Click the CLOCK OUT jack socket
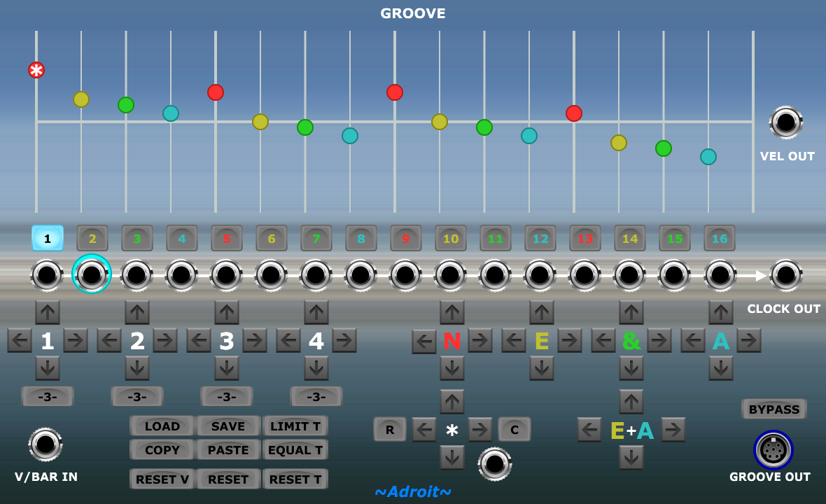Image resolution: width=826 pixels, height=504 pixels. click(785, 275)
